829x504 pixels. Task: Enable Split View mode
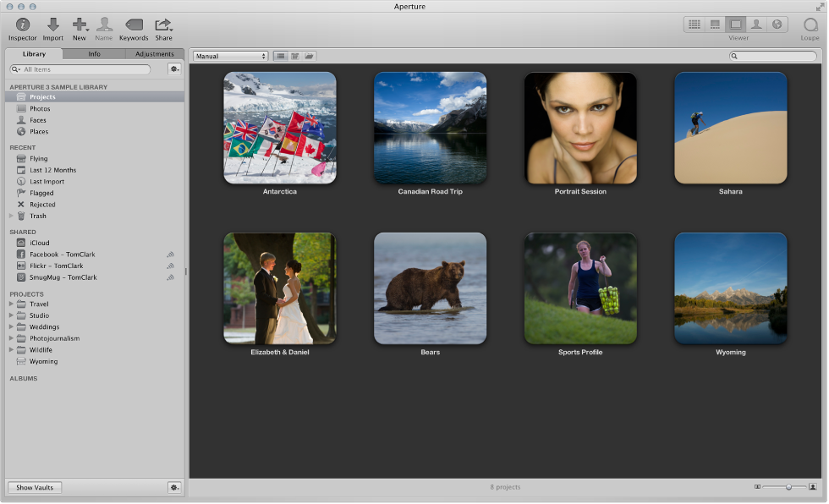point(715,24)
